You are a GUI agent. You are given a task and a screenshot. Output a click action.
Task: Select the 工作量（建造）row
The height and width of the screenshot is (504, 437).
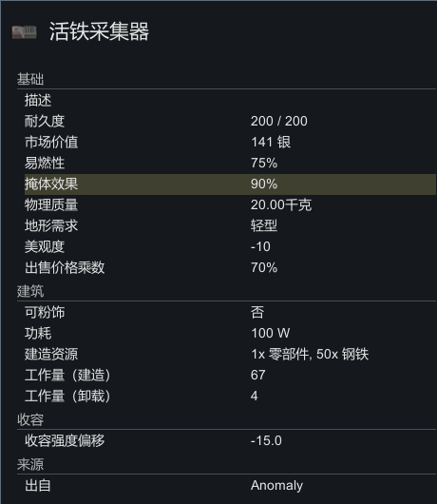tap(230, 375)
